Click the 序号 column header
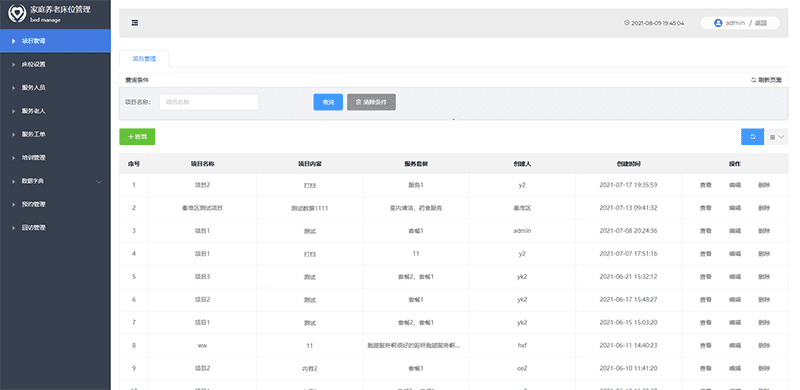 pos(134,164)
